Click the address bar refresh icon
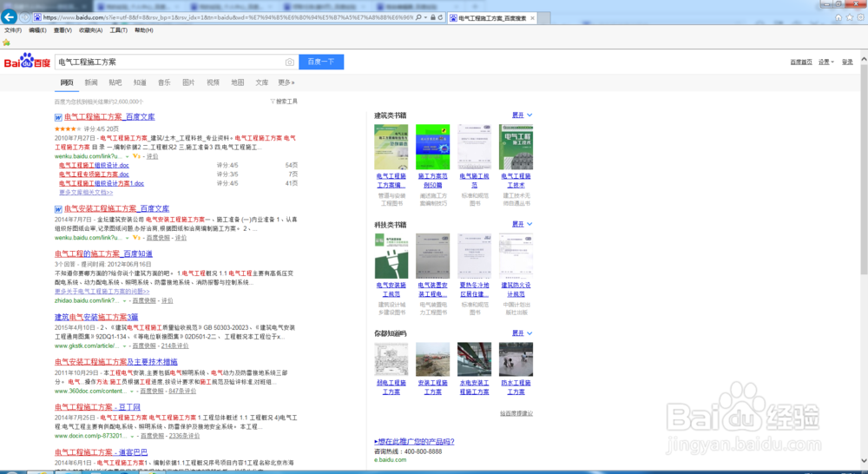The image size is (868, 474). pyautogui.click(x=441, y=17)
